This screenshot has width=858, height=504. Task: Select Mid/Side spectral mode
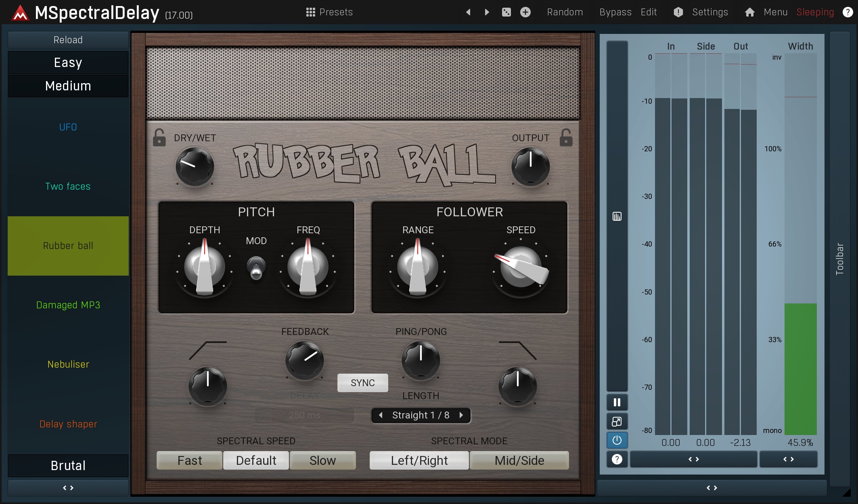tap(519, 460)
